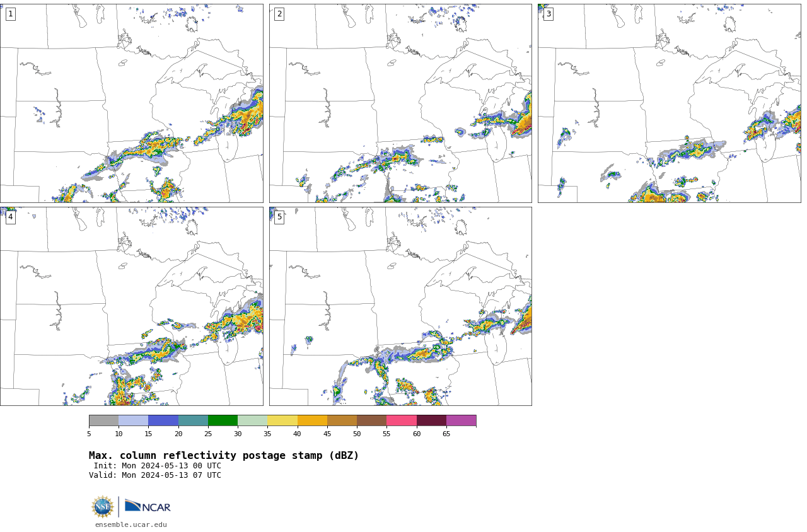Click the panel number label 4

click(10, 217)
